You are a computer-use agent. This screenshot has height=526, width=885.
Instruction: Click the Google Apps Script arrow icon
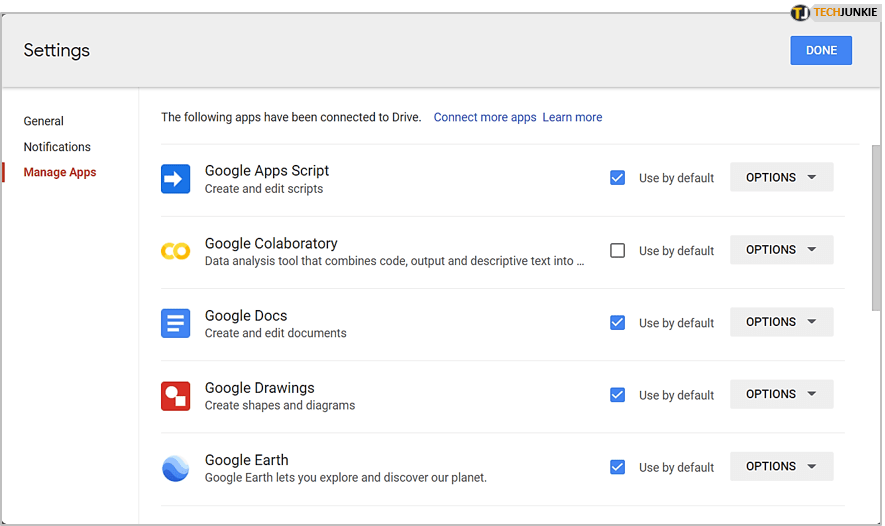click(175, 179)
